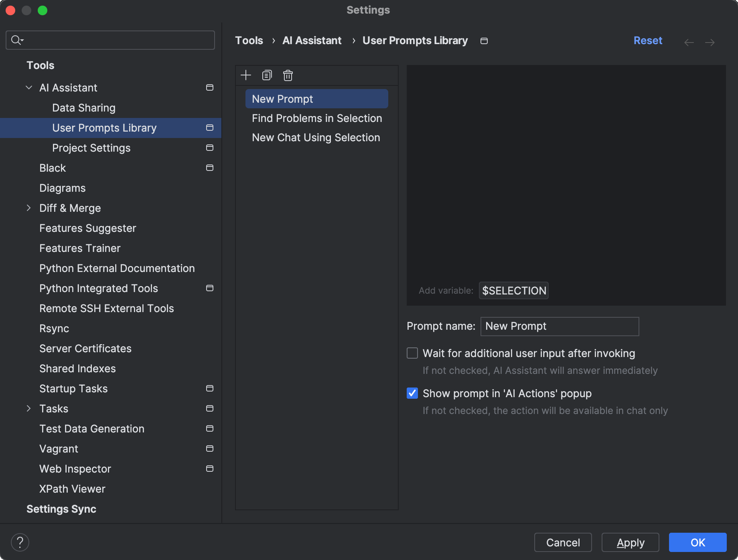
Task: Insert the $SELECTION variable
Action: [x=514, y=290]
